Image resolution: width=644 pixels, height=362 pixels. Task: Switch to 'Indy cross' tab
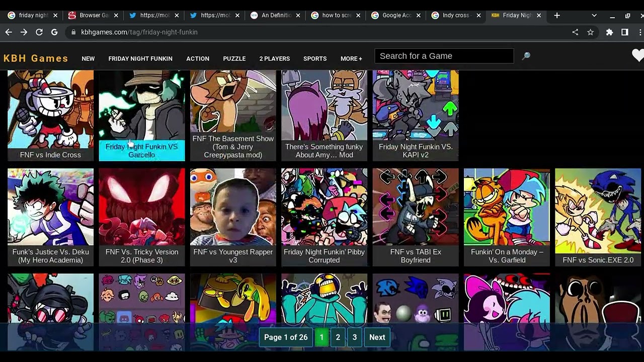click(x=455, y=15)
